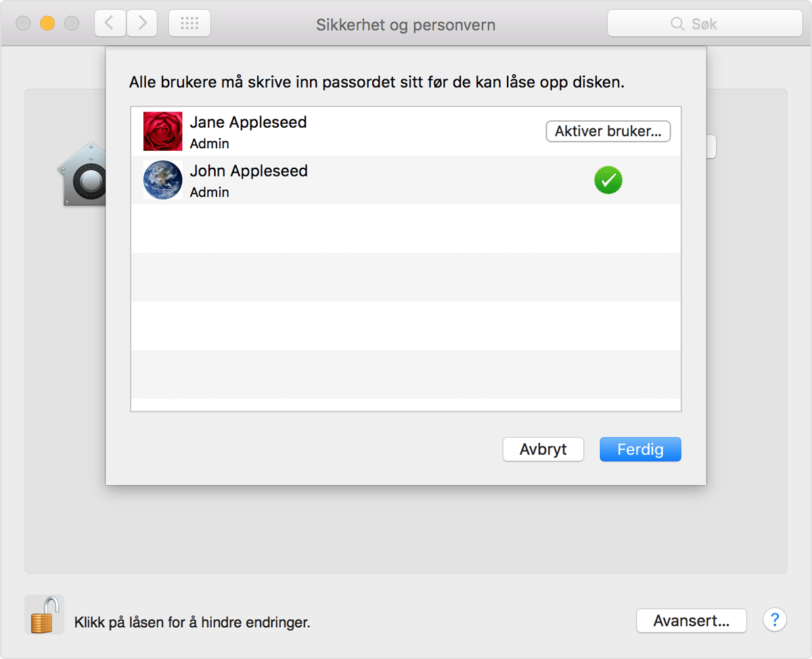The width and height of the screenshot is (812, 659).
Task: Go back with the left chevron button
Action: point(110,24)
